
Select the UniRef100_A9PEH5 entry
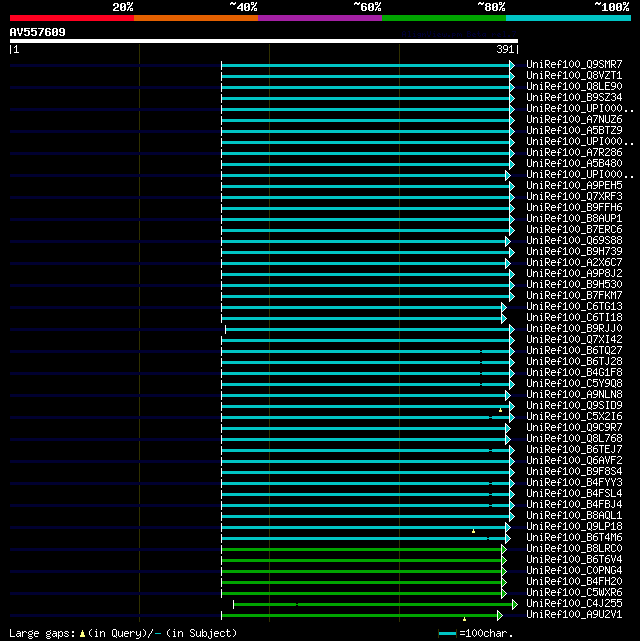[574, 186]
